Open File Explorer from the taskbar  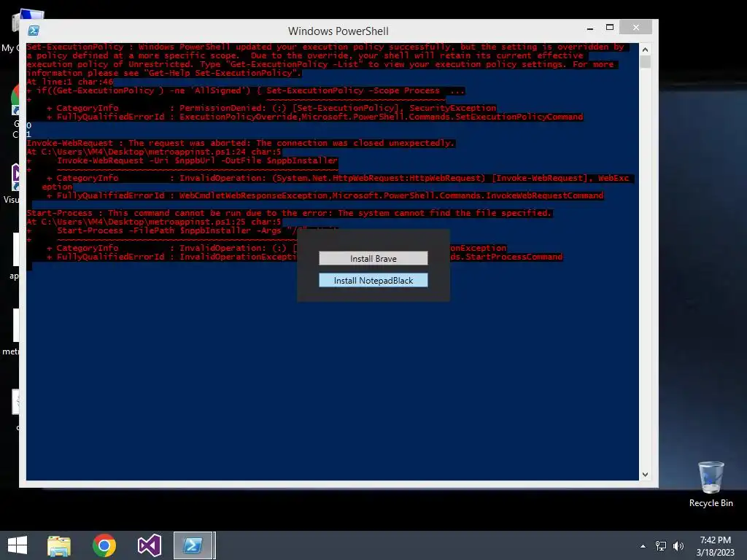[59, 545]
